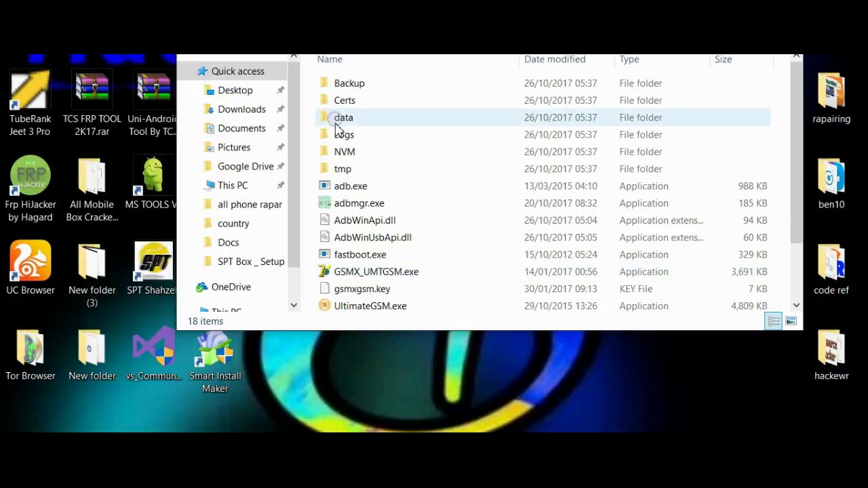The image size is (868, 488).
Task: Open TubeRank Jeet 3 Pro desktop shortcut
Action: [30, 103]
